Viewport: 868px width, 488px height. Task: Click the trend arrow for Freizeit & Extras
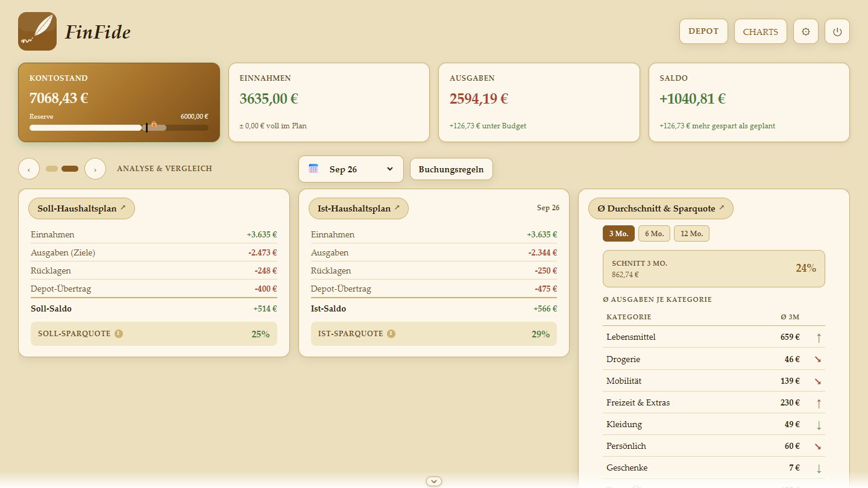(x=819, y=402)
